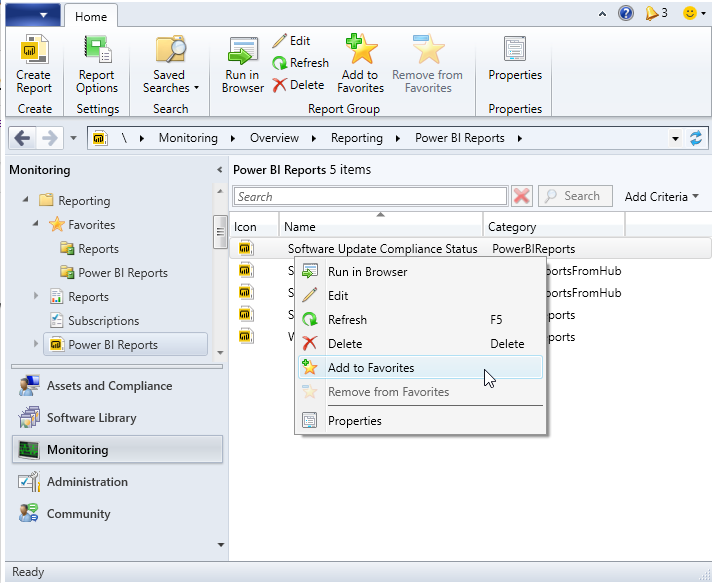Click the ribbon Delete button

click(298, 85)
